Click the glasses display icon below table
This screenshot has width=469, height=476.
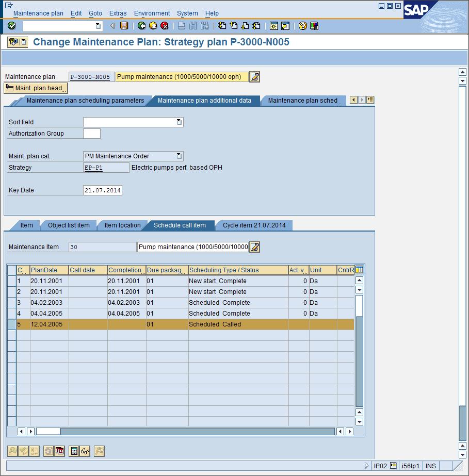(85, 451)
